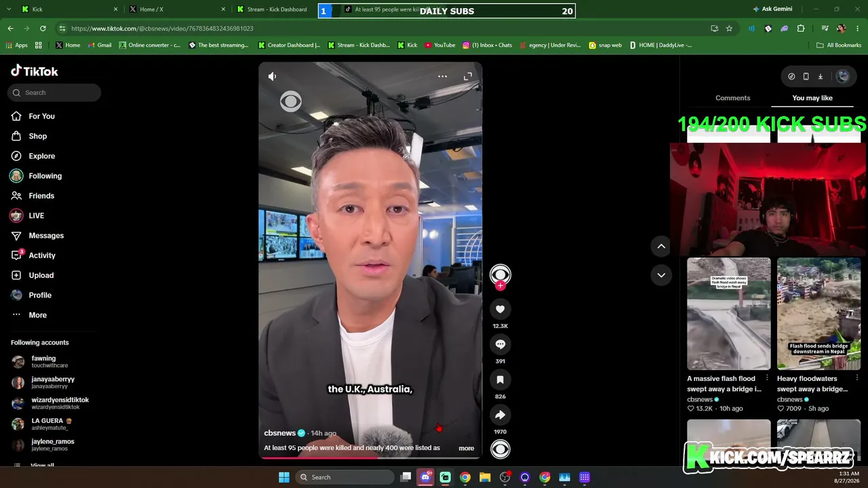The height and width of the screenshot is (488, 868).
Task: Skip to the next video with down arrow
Action: (x=661, y=274)
